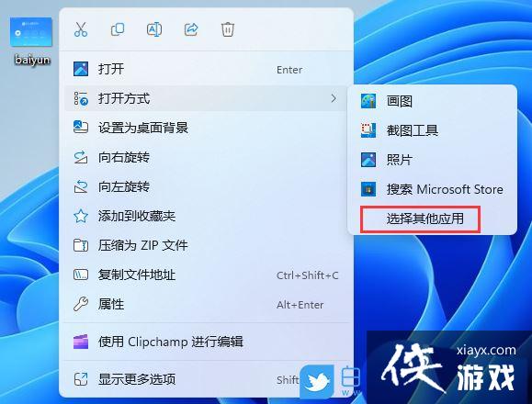The width and height of the screenshot is (532, 404).
Task: Click the Delete trash can icon
Action: [228, 29]
